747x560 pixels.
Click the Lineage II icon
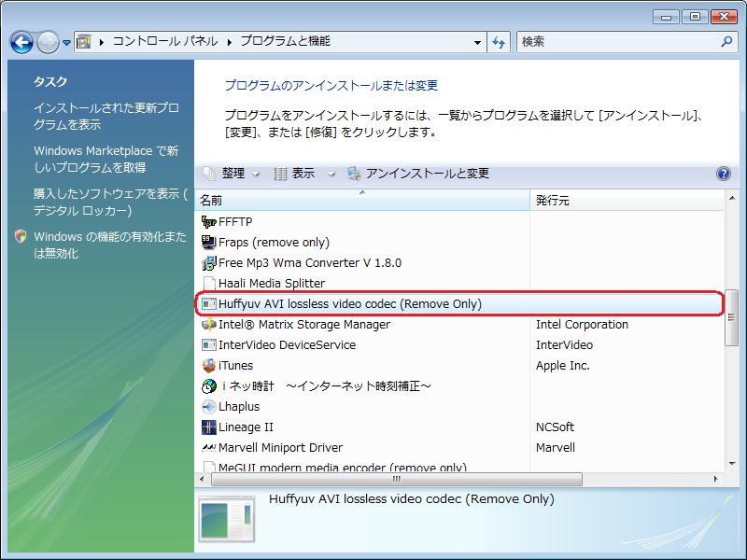pyautogui.click(x=209, y=427)
